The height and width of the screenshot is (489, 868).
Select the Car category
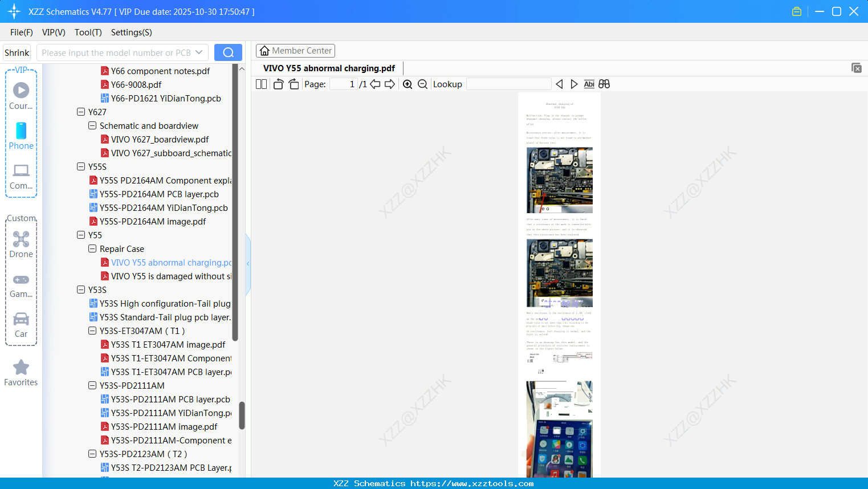click(x=21, y=325)
